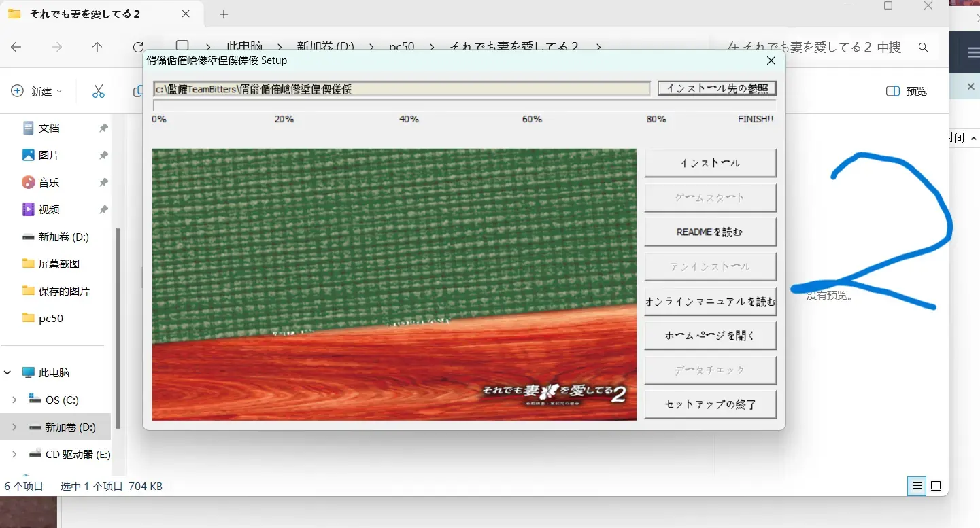
Task: Click the folder location icon in address bar
Action: [x=182, y=47]
